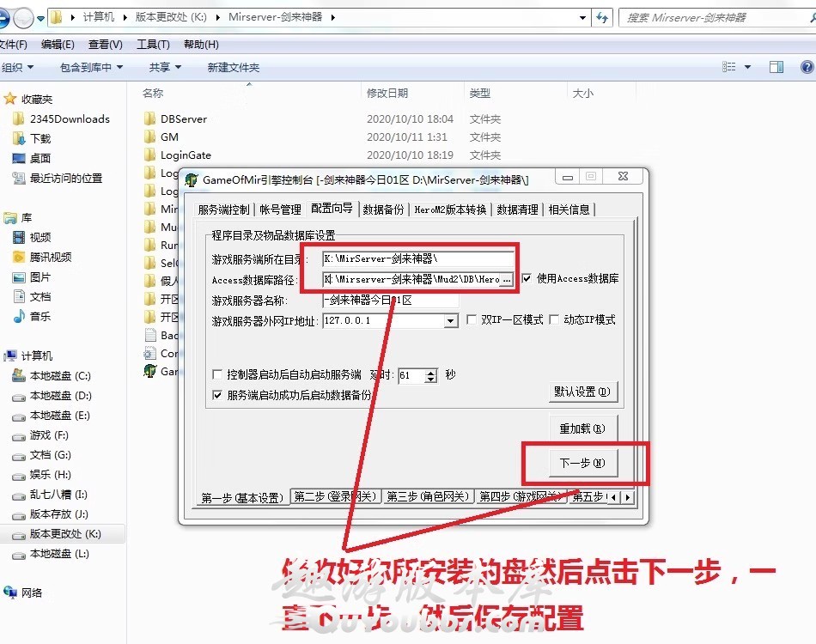816x644 pixels.
Task: Open the 组织 dropdown menu
Action: [17, 67]
